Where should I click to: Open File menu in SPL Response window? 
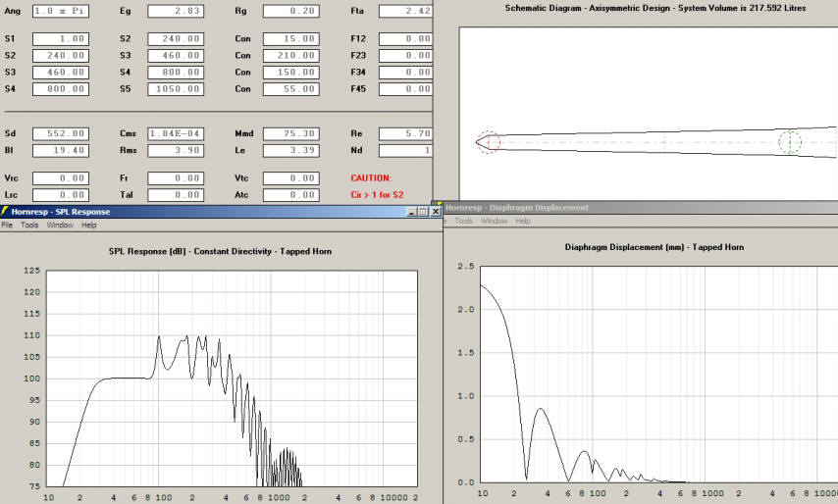[7, 225]
